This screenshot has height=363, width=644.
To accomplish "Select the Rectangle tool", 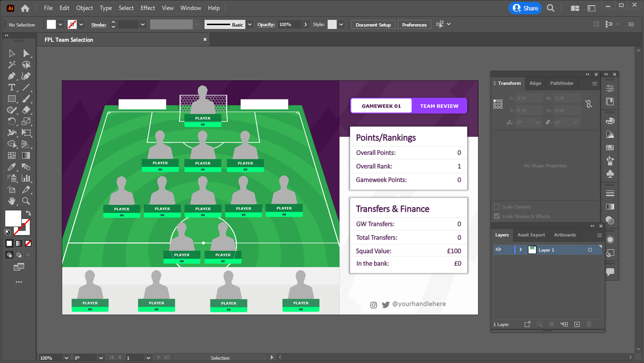I will click(12, 99).
